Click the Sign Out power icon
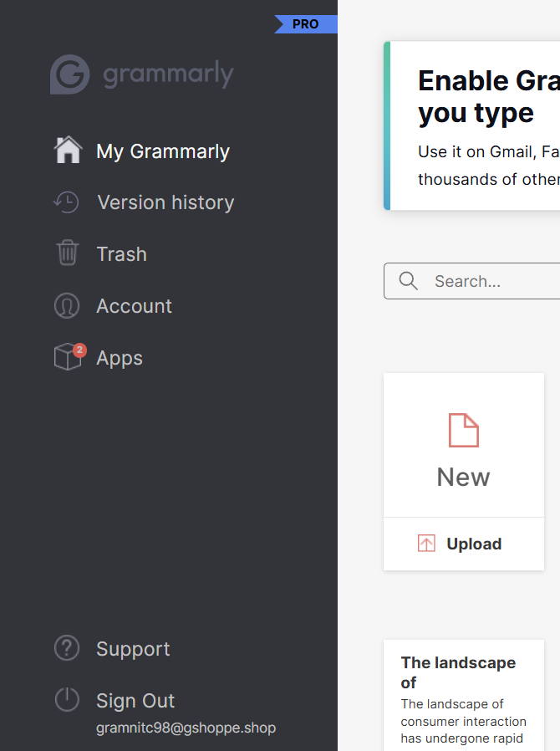 tap(67, 699)
